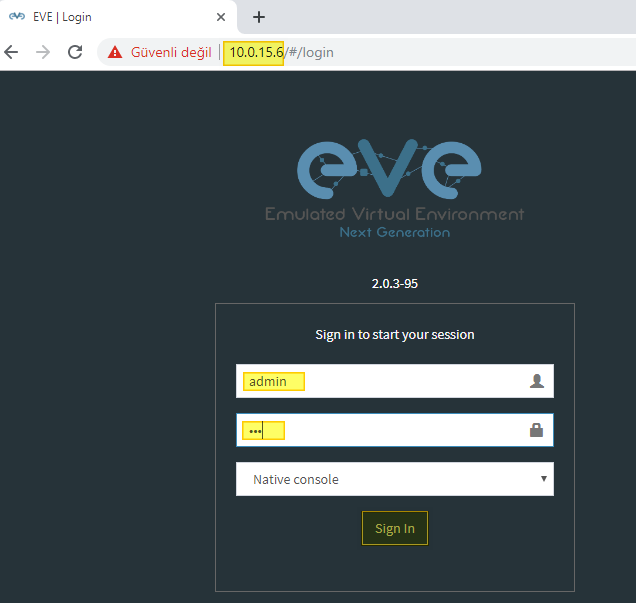Click the 'Emulated Virtual Environment' text

(x=395, y=214)
